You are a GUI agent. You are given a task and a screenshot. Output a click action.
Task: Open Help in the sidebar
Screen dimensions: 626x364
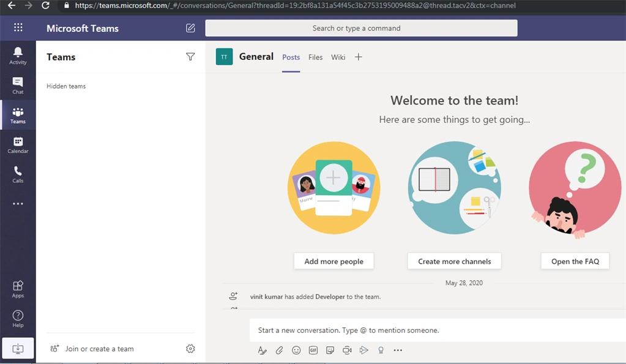click(18, 319)
